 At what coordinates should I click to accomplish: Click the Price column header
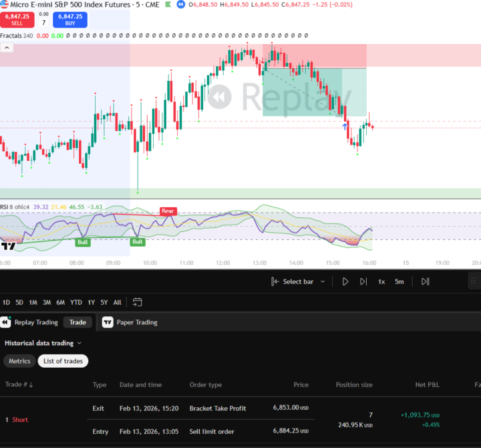[x=301, y=384]
